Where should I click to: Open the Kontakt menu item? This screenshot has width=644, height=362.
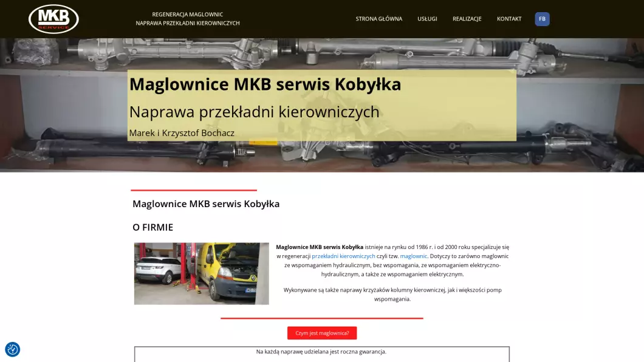point(509,19)
